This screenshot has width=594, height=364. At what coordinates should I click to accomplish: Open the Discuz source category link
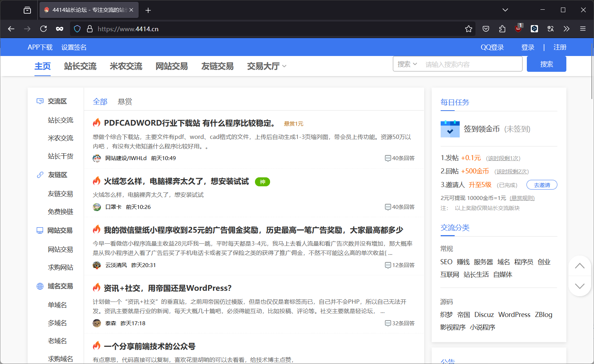[484, 315]
